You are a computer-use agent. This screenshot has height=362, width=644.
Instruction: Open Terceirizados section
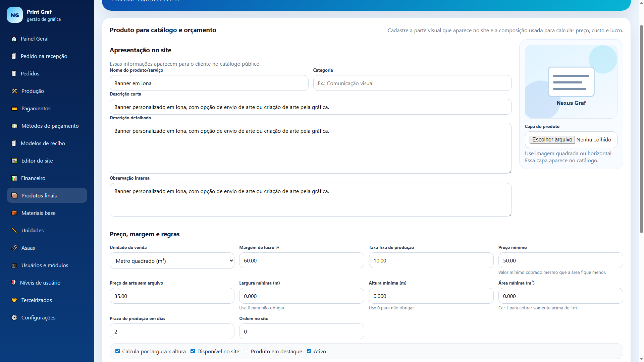point(47,300)
